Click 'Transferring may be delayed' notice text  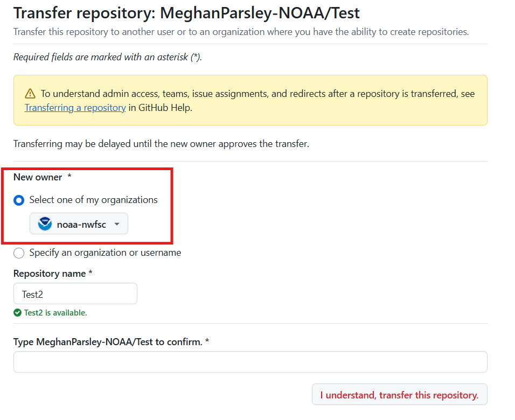tap(161, 144)
